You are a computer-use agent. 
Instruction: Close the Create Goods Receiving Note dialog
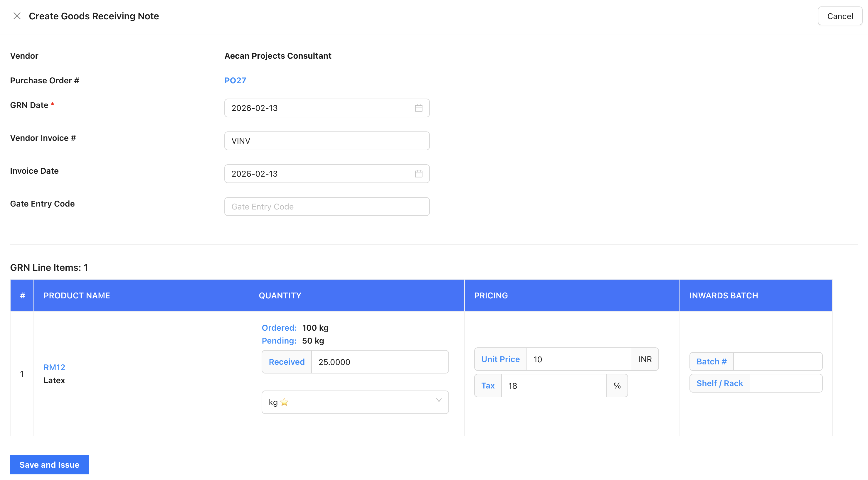coord(17,16)
